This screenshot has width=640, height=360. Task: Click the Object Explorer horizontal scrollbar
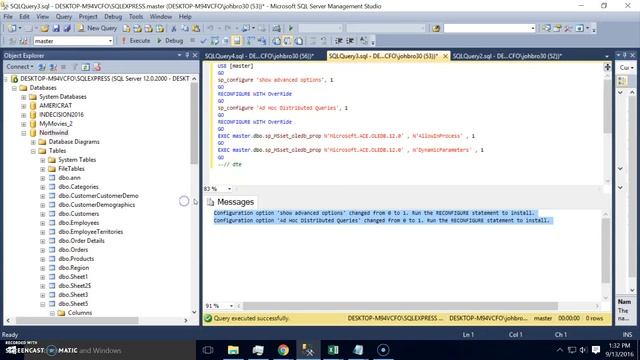click(x=77, y=320)
